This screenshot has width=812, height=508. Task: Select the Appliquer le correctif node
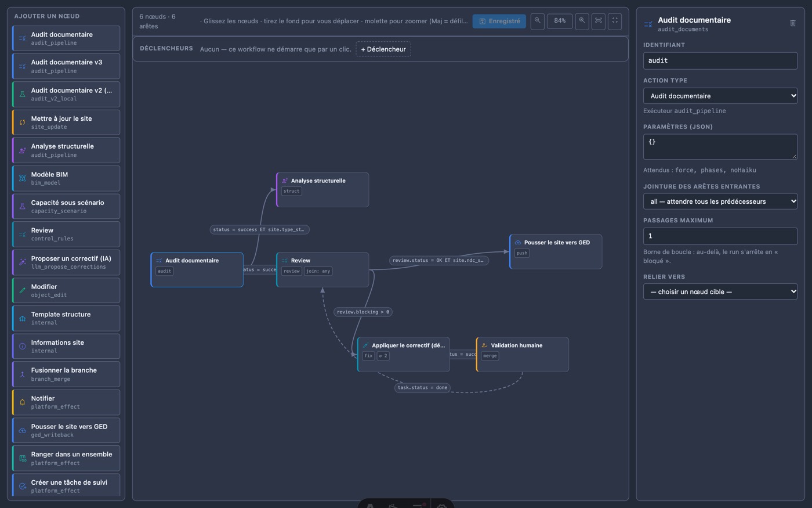coord(404,354)
